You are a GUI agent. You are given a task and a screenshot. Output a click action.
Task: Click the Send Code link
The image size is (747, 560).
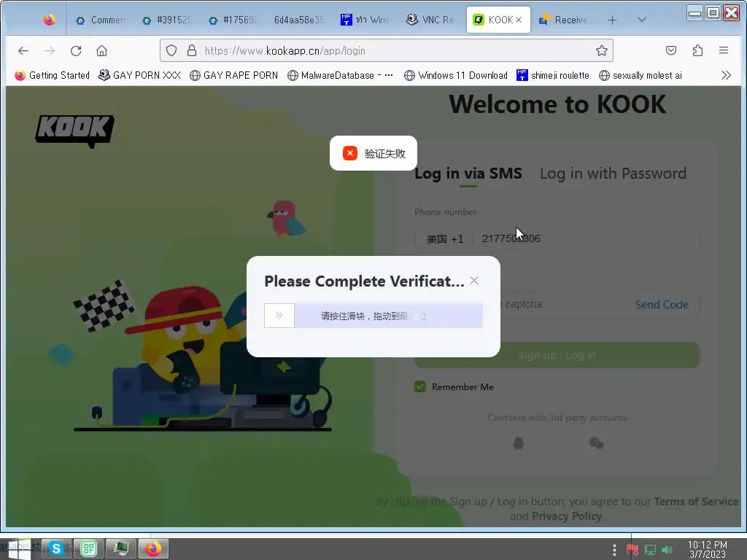click(x=662, y=305)
